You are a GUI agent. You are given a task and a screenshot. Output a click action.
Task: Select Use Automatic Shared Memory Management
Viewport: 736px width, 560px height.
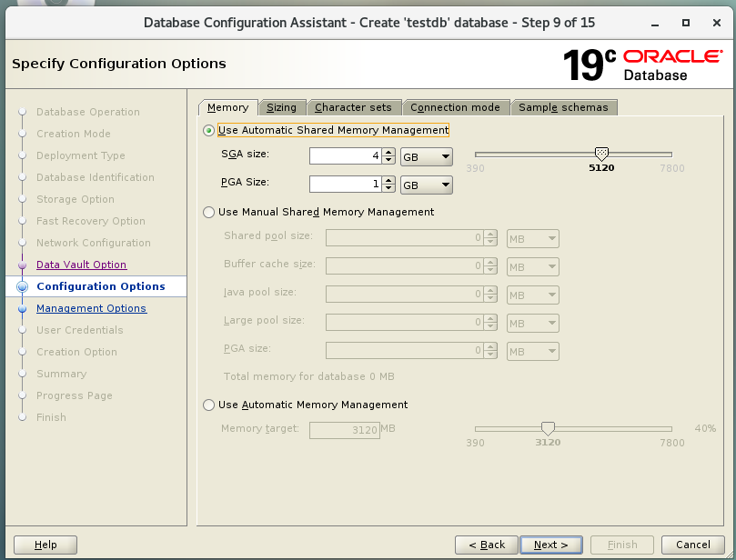click(x=209, y=130)
